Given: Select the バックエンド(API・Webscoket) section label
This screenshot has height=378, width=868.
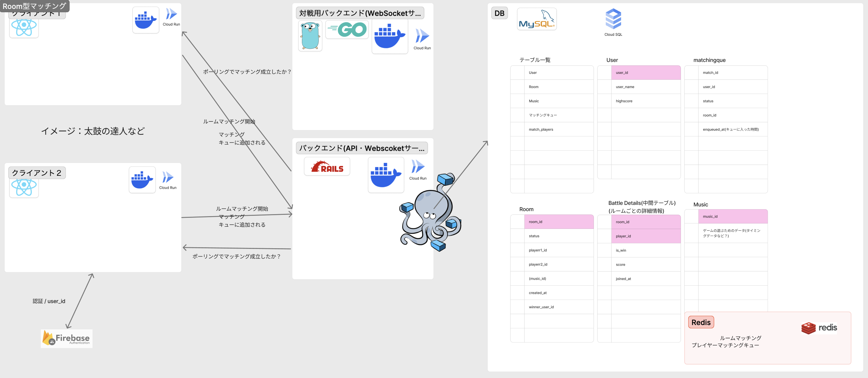Looking at the screenshot, I should click(362, 148).
